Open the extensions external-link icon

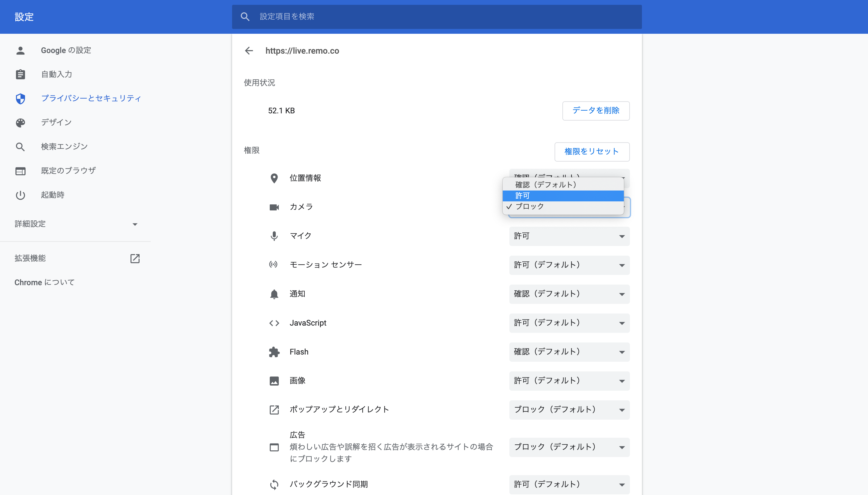click(135, 258)
